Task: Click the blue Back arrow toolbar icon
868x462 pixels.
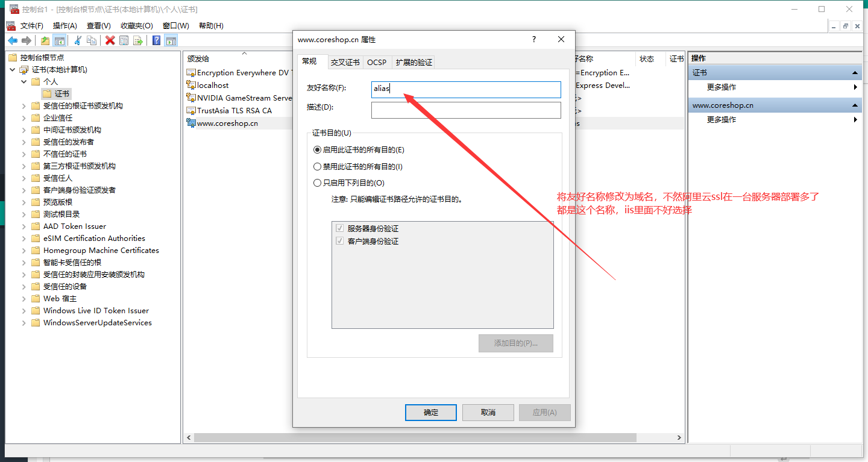Action: (x=12, y=40)
